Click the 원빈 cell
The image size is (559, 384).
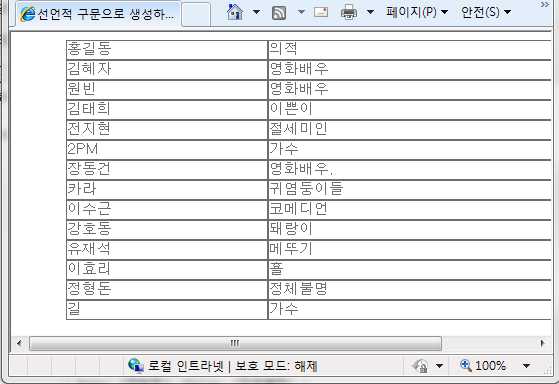coord(167,89)
